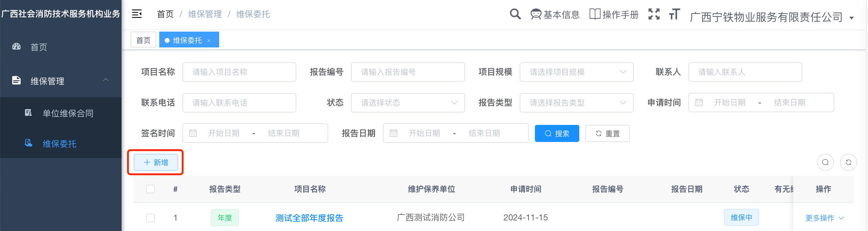The height and width of the screenshot is (231, 868).
Task: Click the 报告类型 column header
Action: 225,189
